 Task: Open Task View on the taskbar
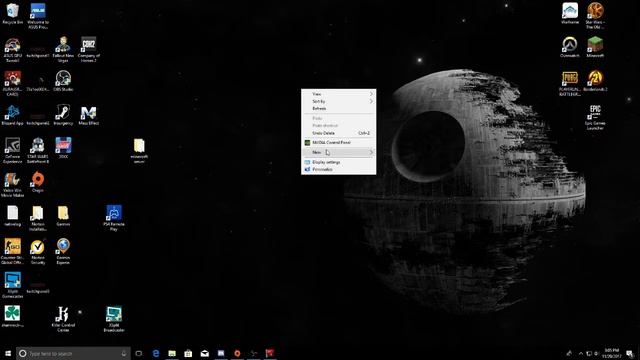[139, 353]
